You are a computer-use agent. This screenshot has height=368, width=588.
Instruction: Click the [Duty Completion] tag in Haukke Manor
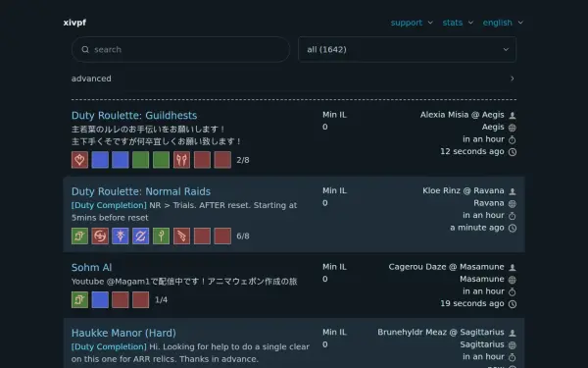109,346
